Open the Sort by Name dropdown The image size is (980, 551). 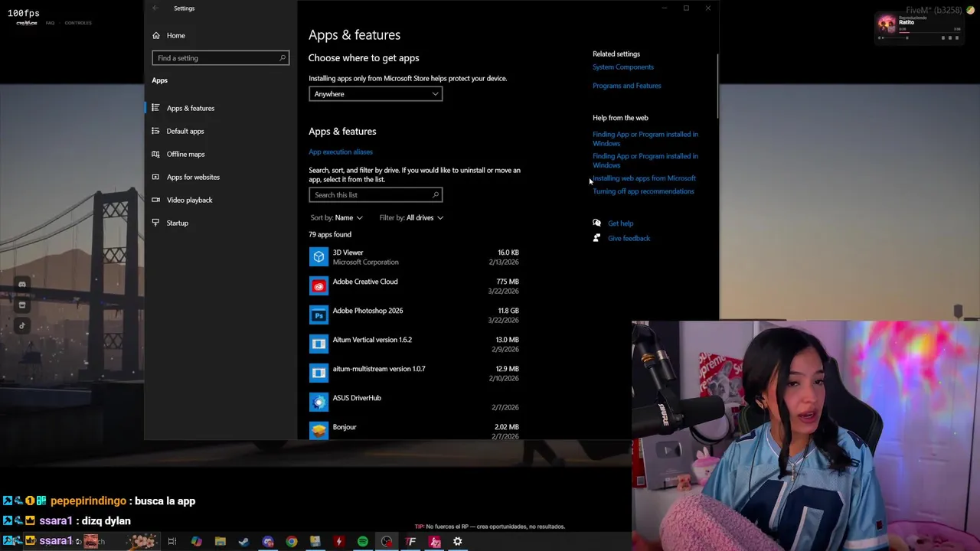click(x=337, y=218)
